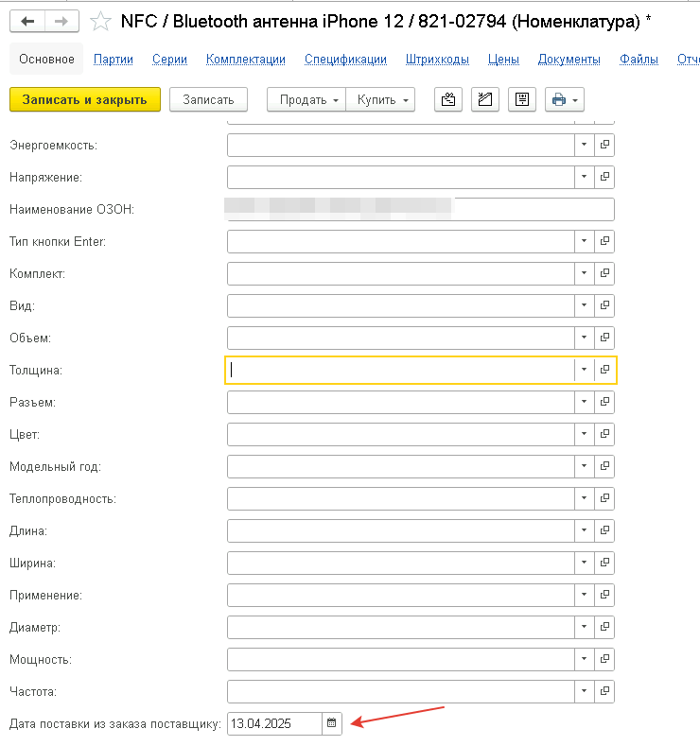Screen dimensions: 700x746
Task: Open the Купить dropdown menu
Action: pyautogui.click(x=380, y=99)
